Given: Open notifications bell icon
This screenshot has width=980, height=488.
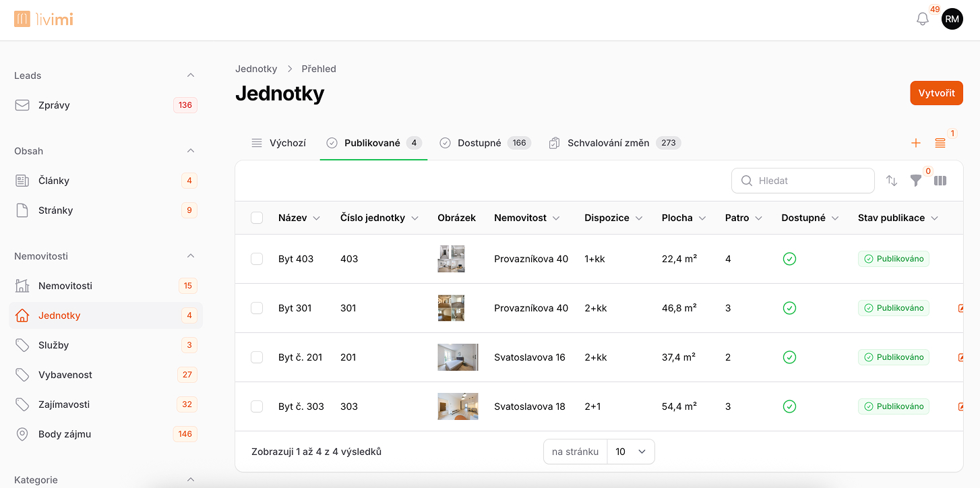Looking at the screenshot, I should click(923, 19).
